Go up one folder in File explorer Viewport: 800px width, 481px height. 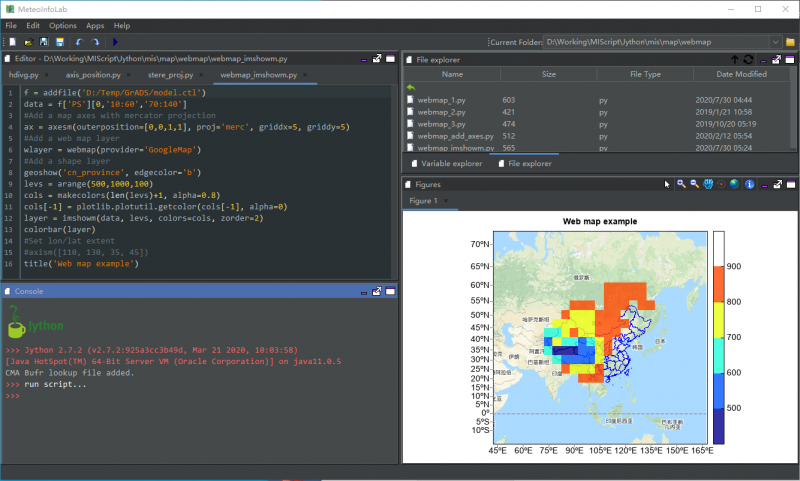coord(734,60)
